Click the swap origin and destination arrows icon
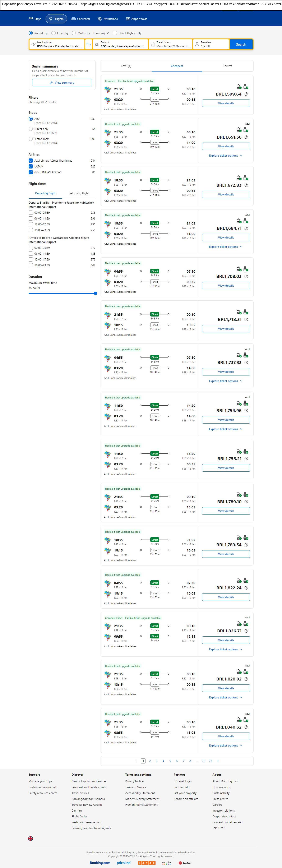 [89, 45]
